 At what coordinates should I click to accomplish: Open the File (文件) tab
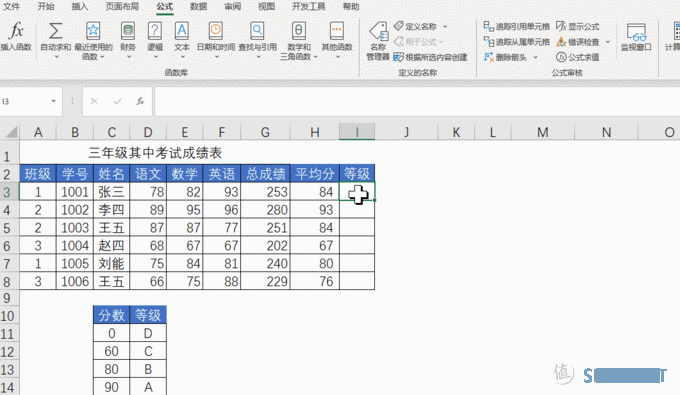coord(12,7)
